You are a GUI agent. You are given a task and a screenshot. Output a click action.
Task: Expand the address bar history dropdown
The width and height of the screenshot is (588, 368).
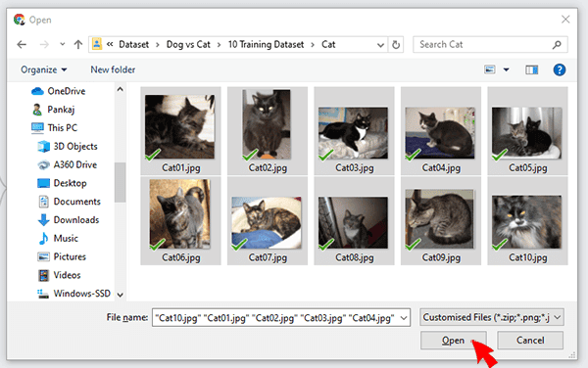pos(380,45)
